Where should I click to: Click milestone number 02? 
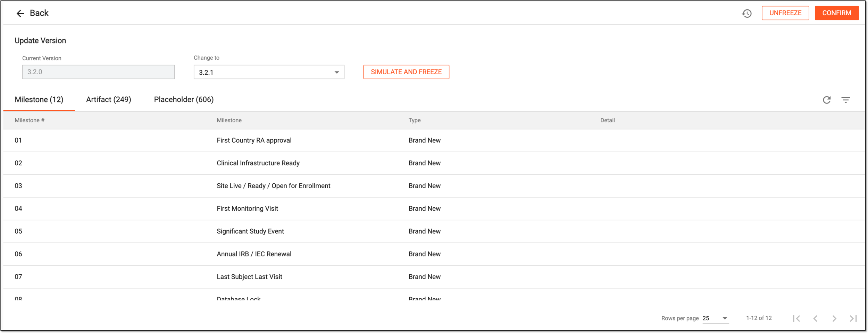(x=18, y=163)
